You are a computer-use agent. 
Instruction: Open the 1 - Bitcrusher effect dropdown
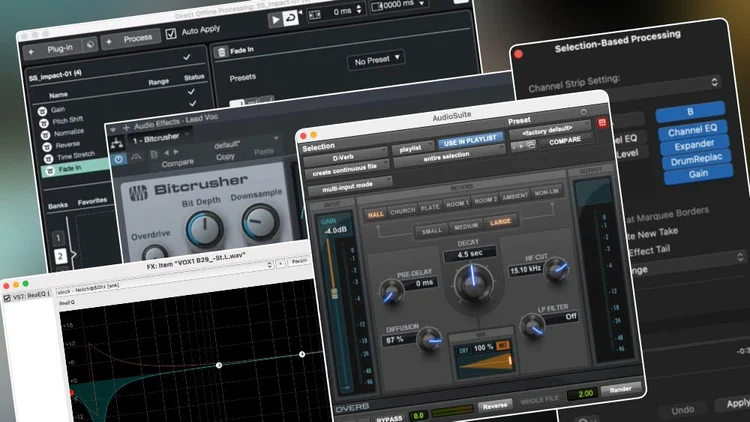pos(161,138)
